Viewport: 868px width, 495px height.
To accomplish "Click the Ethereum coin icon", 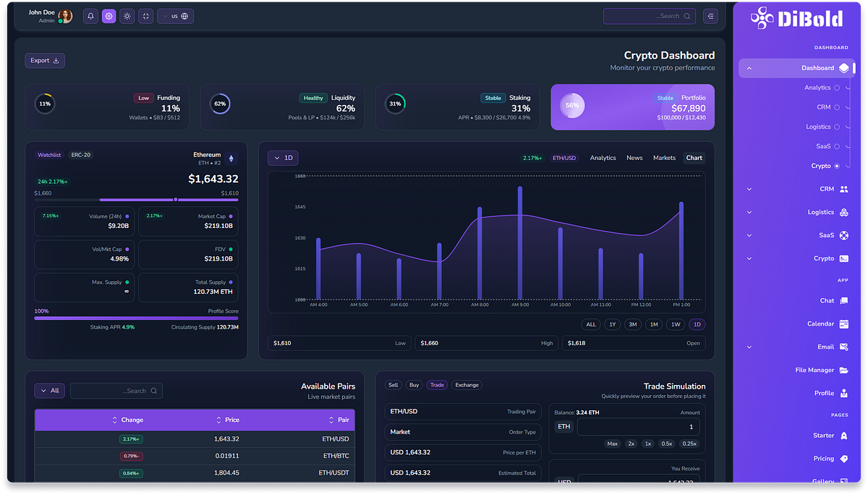I will [231, 158].
